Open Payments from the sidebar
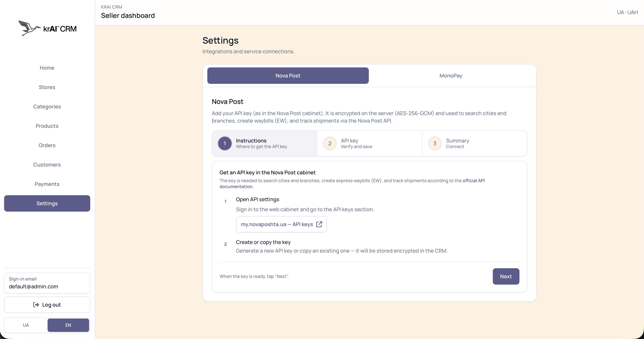Image resolution: width=644 pixels, height=339 pixels. tap(47, 184)
